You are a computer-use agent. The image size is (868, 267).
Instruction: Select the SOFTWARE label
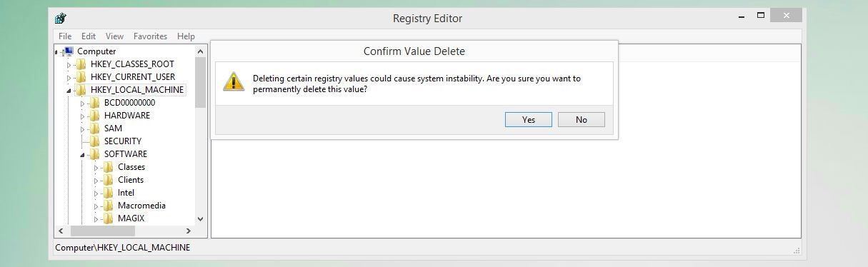point(126,154)
